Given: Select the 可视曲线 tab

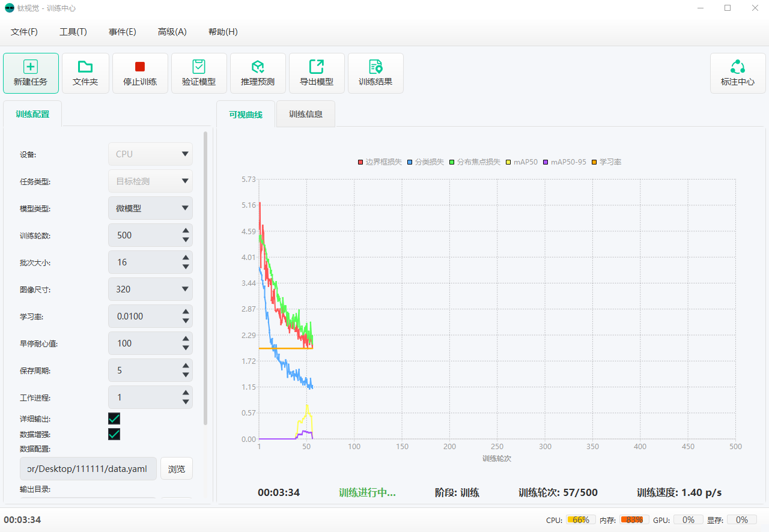Looking at the screenshot, I should [246, 114].
